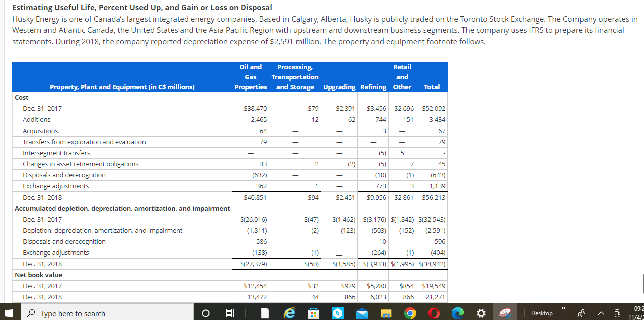The width and height of the screenshot is (644, 320).
Task: Click the 'Retail and Other' column header
Action: click(x=402, y=77)
